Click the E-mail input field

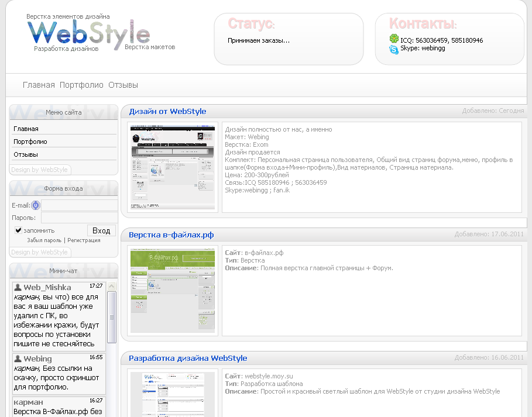(79, 205)
